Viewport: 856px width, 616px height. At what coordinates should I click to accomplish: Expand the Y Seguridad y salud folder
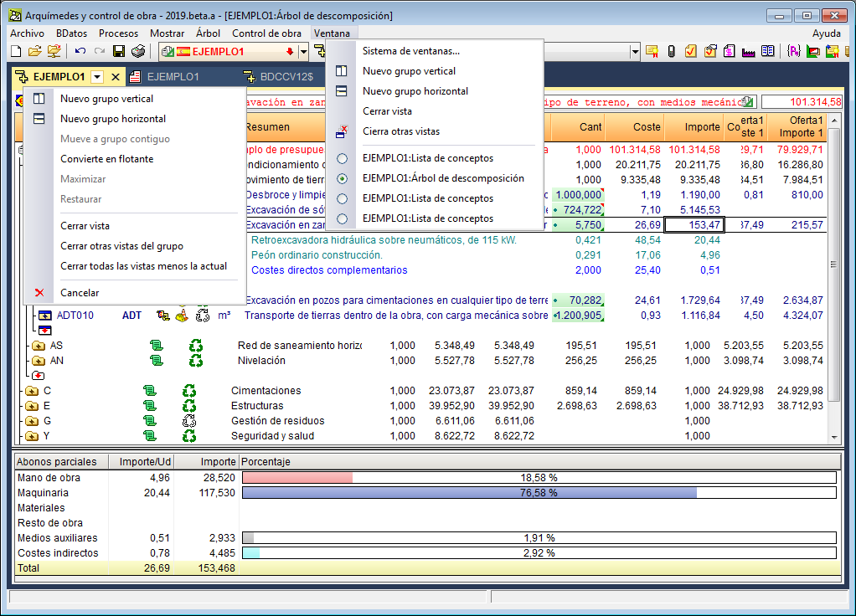tap(32, 437)
